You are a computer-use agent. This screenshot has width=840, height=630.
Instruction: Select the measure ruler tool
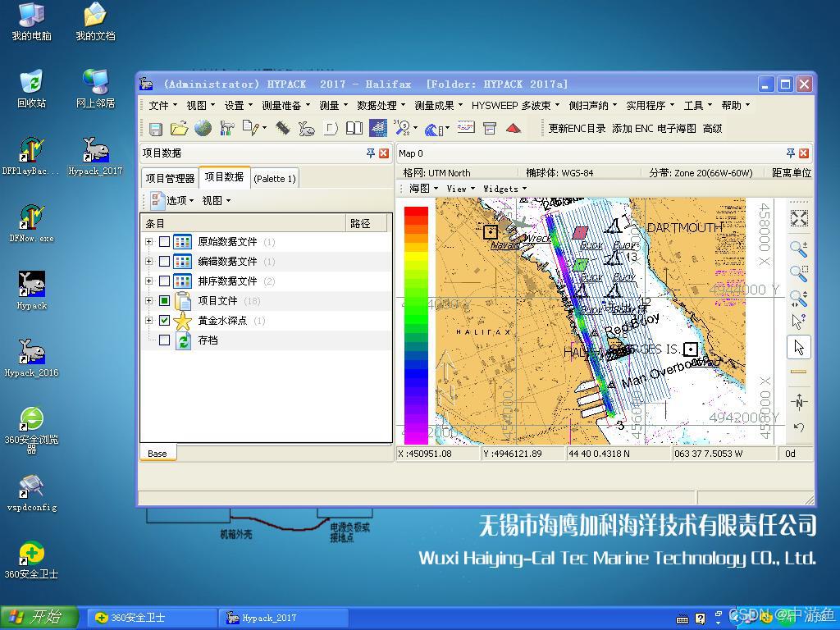pyautogui.click(x=798, y=372)
